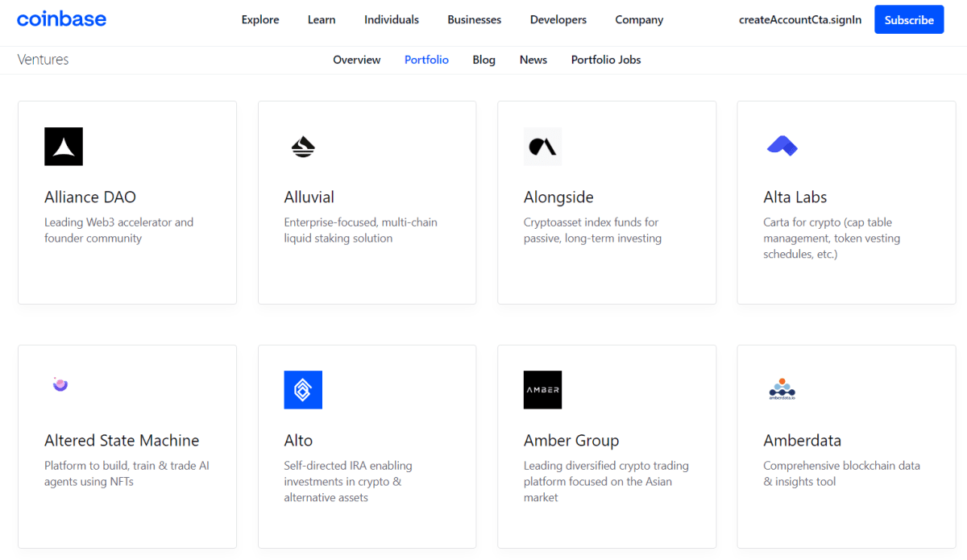
Task: Click the Alluvial logo icon
Action: pyautogui.click(x=303, y=147)
